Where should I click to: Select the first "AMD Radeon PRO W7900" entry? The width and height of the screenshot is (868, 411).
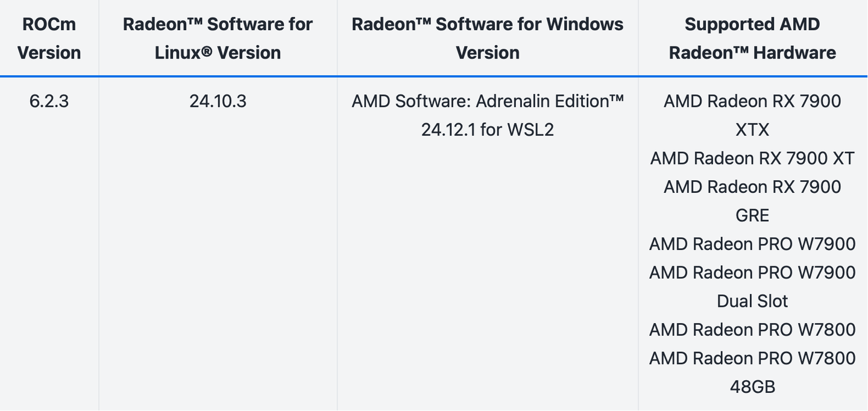[752, 244]
